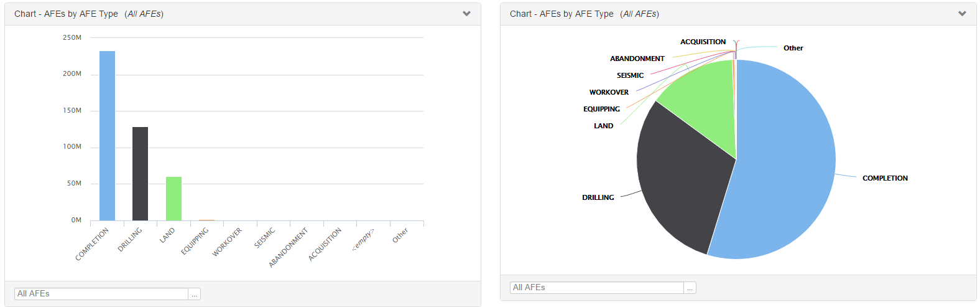Collapse the pie chart panel chevron
This screenshot has height=307, width=980.
(x=962, y=14)
